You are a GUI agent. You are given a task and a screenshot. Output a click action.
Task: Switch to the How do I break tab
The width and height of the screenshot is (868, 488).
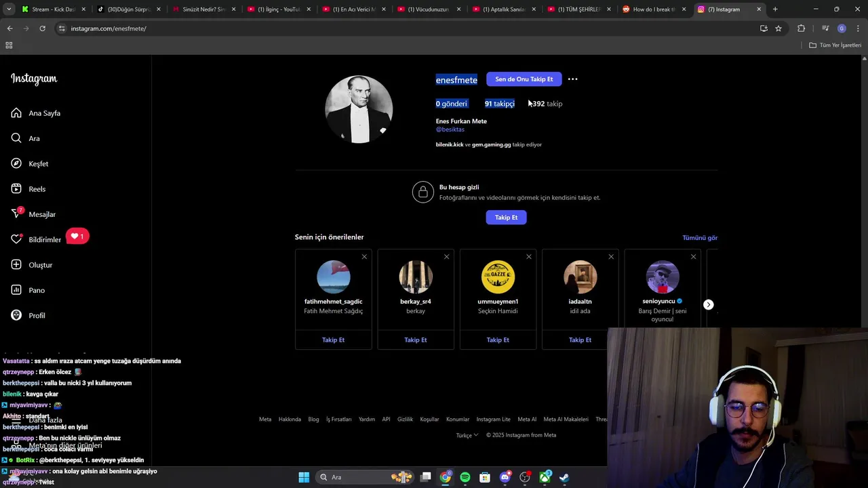point(654,9)
